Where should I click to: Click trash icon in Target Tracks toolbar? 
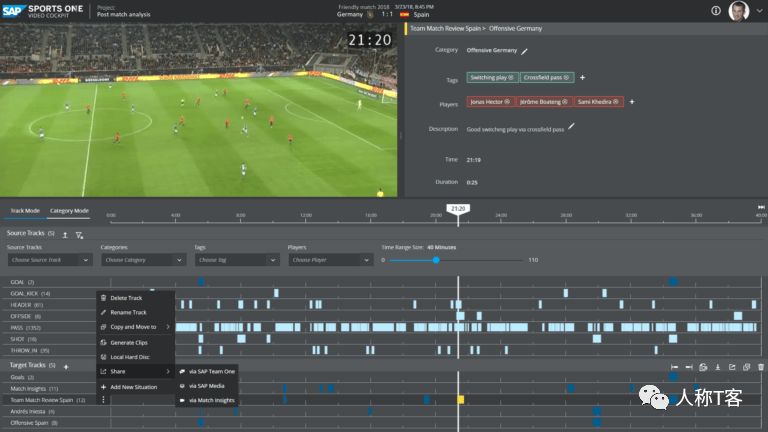[761, 367]
